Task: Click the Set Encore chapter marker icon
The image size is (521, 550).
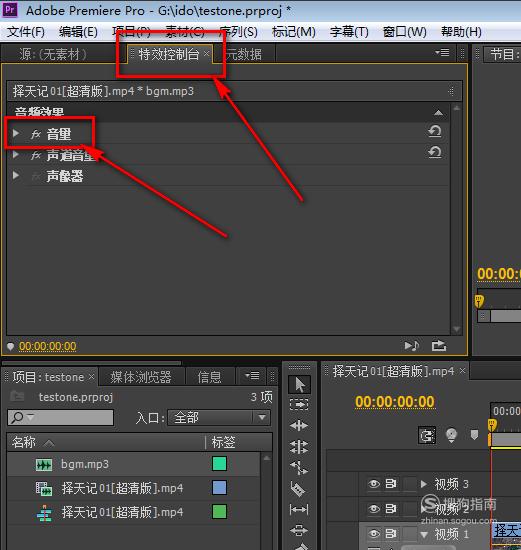Action: click(x=451, y=435)
